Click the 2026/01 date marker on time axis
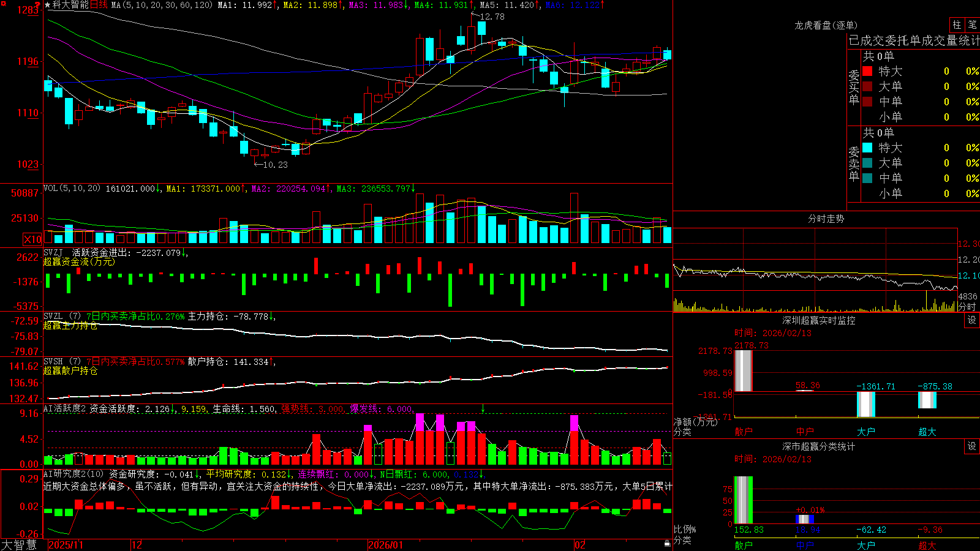 (386, 545)
